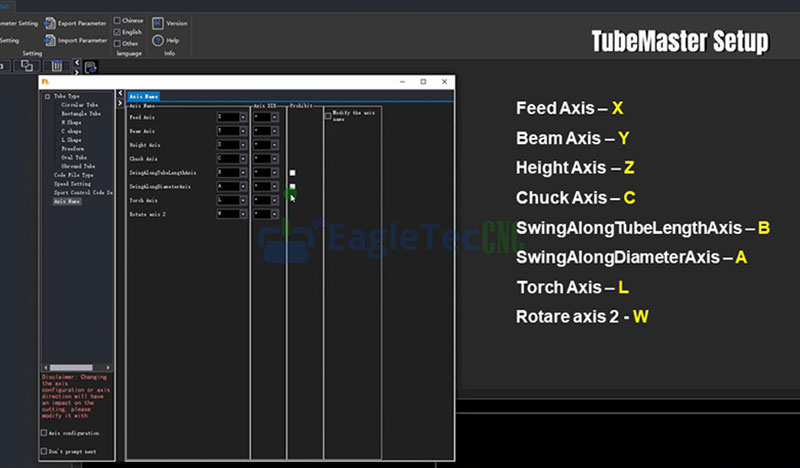Select Axis Name tree entry

click(x=67, y=201)
